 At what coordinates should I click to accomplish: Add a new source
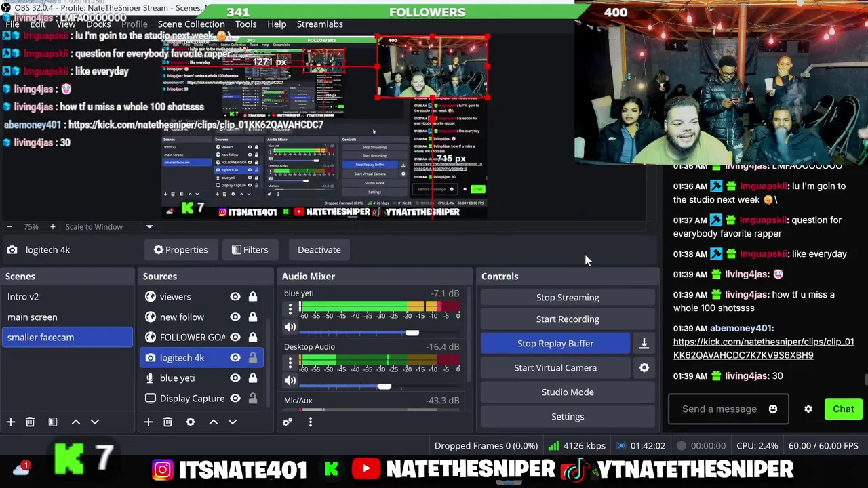[149, 422]
